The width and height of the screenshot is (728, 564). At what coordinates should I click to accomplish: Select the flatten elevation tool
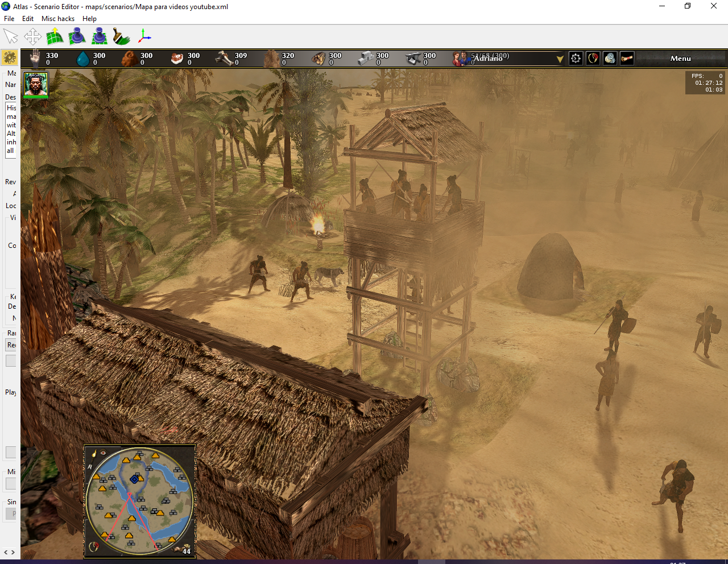[x=100, y=37]
